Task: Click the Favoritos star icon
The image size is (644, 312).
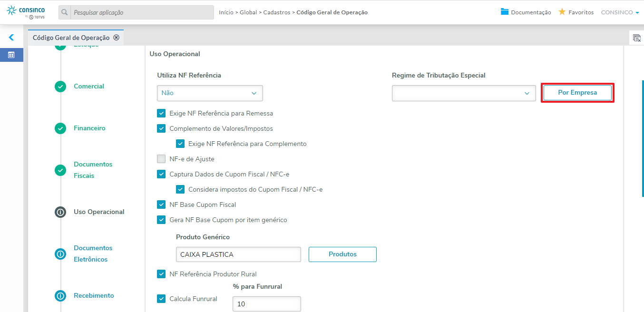Action: 562,12
